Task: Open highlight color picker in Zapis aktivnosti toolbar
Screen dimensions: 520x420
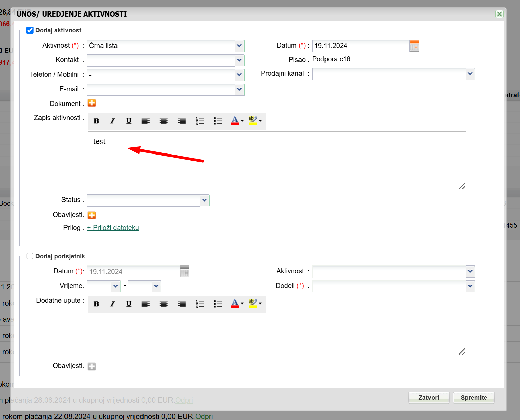Action: pos(255,121)
